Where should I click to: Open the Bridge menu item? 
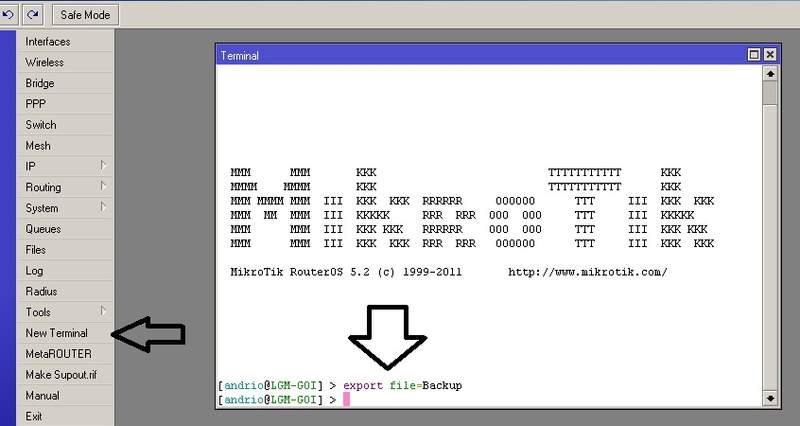coord(65,83)
